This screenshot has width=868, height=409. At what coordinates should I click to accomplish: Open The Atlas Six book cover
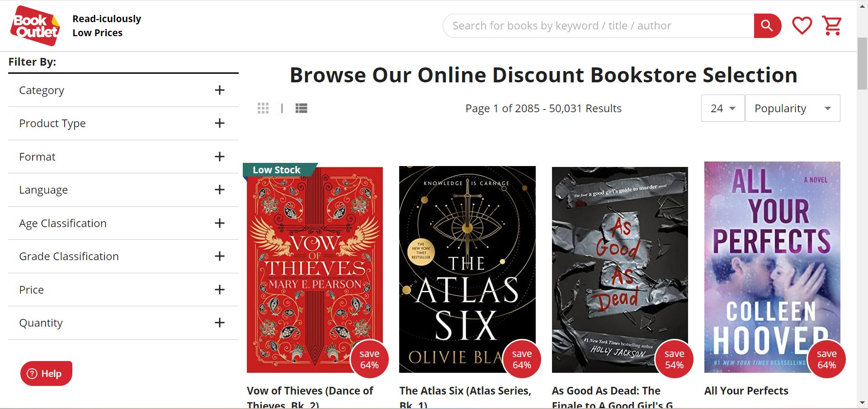tap(467, 269)
